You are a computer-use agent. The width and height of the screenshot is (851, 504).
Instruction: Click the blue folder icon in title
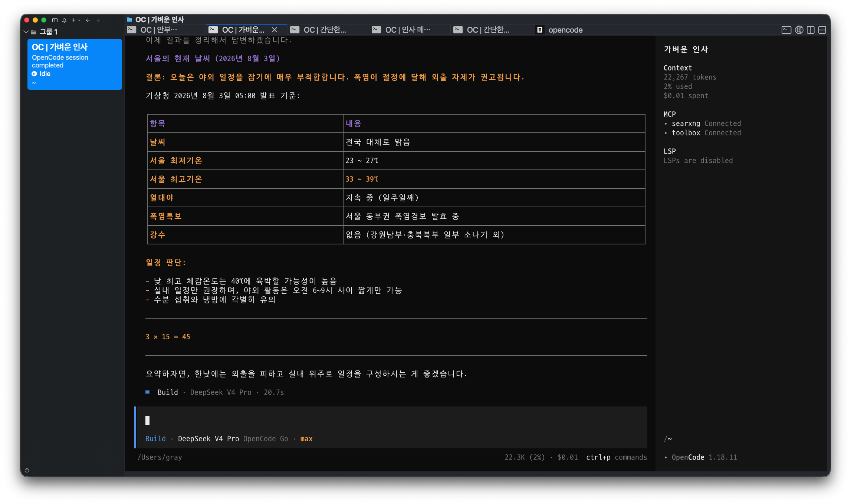129,20
